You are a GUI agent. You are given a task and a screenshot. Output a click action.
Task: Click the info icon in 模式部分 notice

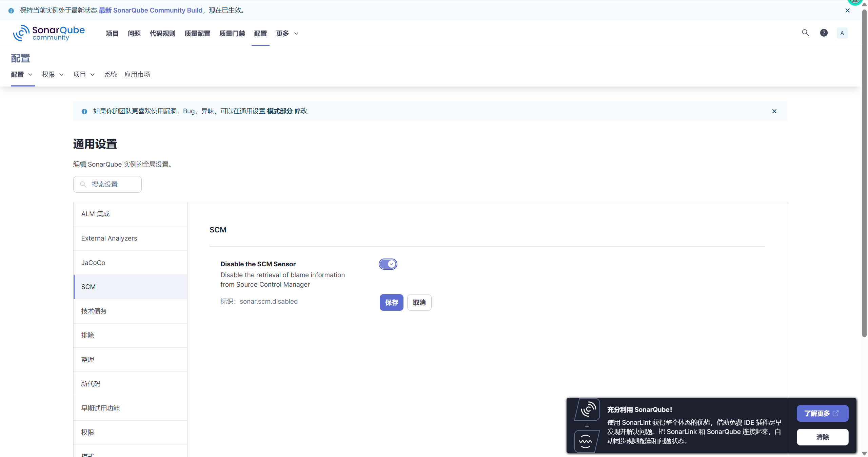(x=84, y=111)
